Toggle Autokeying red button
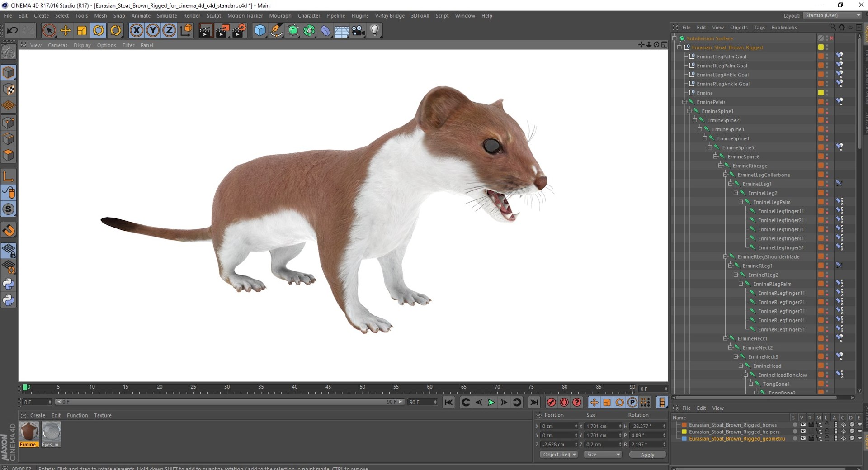Viewport: 868px width, 470px height. (564, 402)
